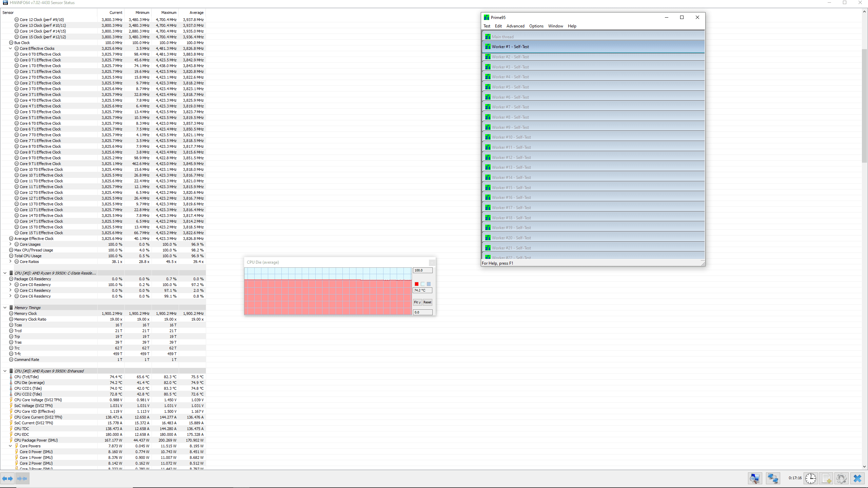Image resolution: width=868 pixels, height=488 pixels.
Task: Click the graph maximum value field 100.0
Action: point(422,270)
